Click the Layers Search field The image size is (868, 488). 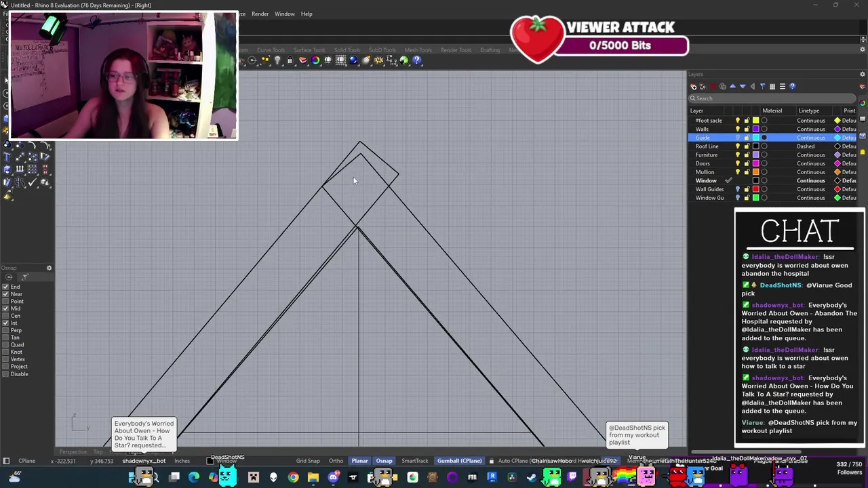tap(772, 98)
